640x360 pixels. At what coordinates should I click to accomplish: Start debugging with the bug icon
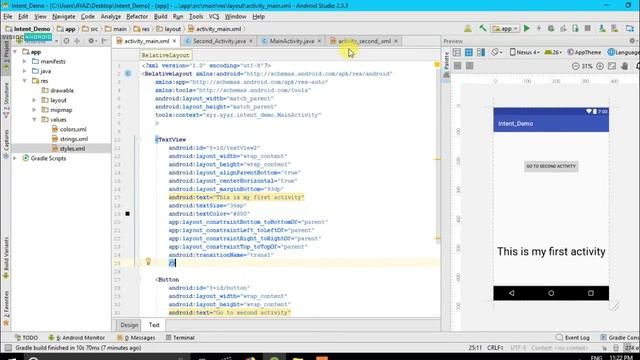[x=551, y=29]
